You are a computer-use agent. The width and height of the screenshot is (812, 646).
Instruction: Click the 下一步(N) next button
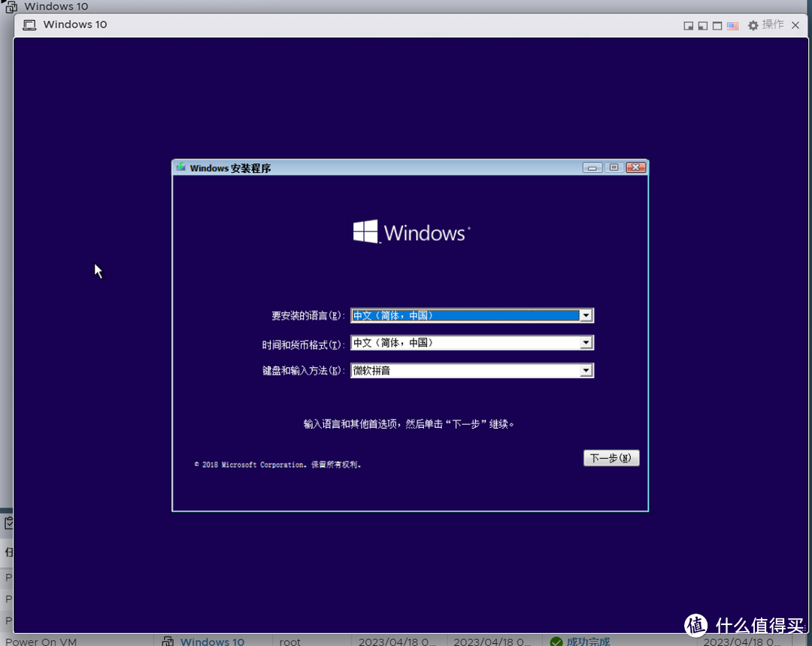point(611,458)
